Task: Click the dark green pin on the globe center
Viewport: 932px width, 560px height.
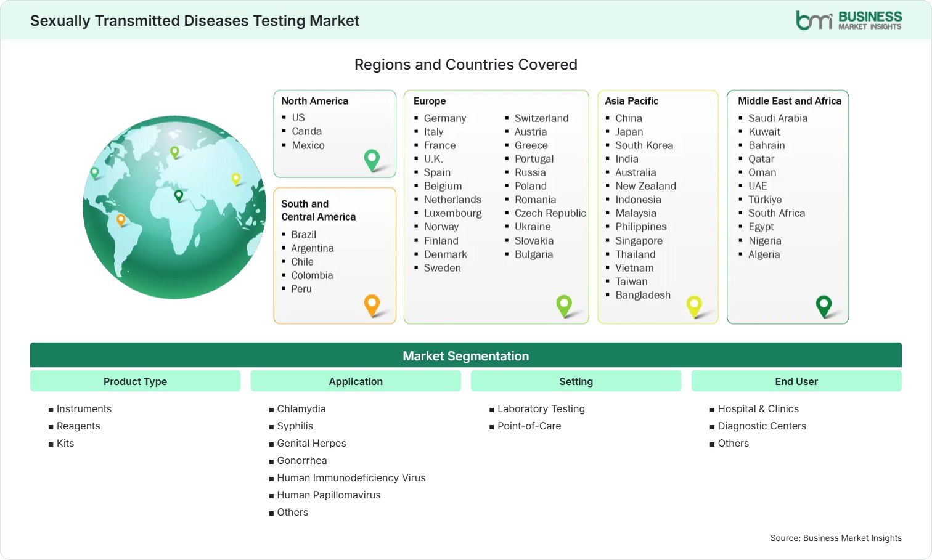Action: [179, 196]
